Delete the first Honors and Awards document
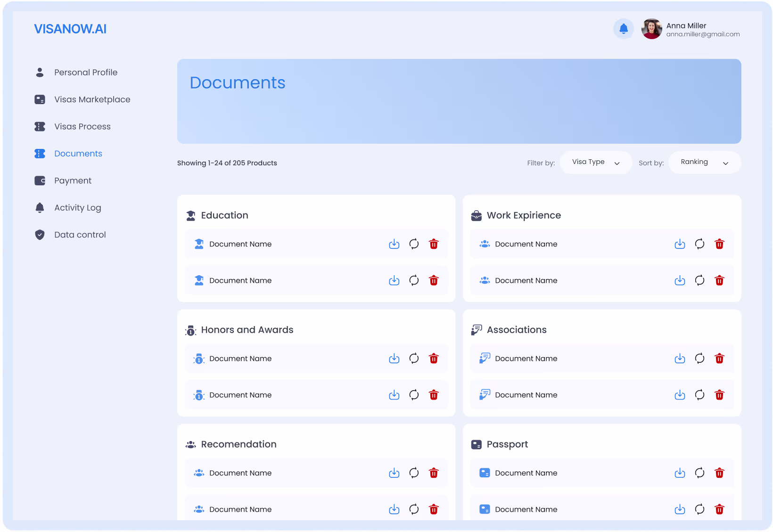773x532 pixels. (434, 359)
